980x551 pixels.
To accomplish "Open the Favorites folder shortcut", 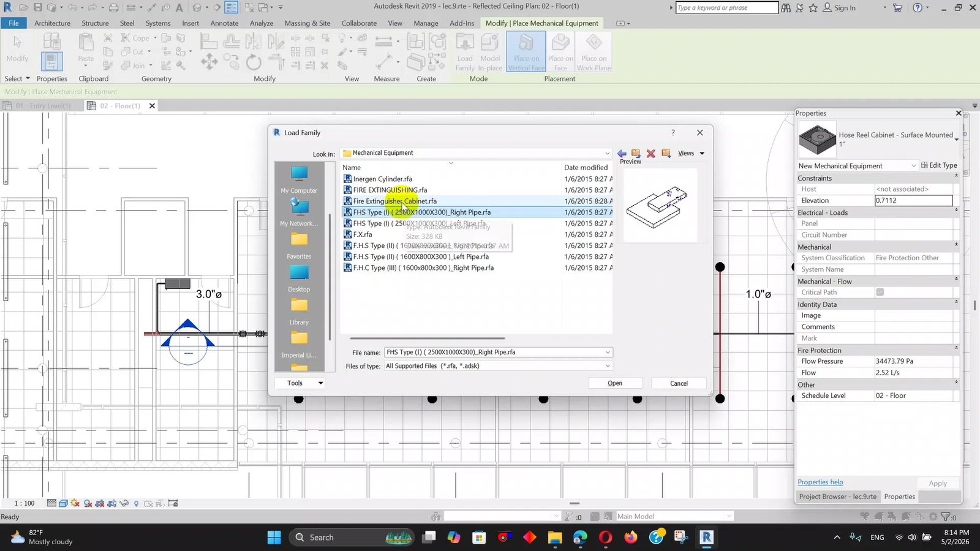I will point(299,246).
